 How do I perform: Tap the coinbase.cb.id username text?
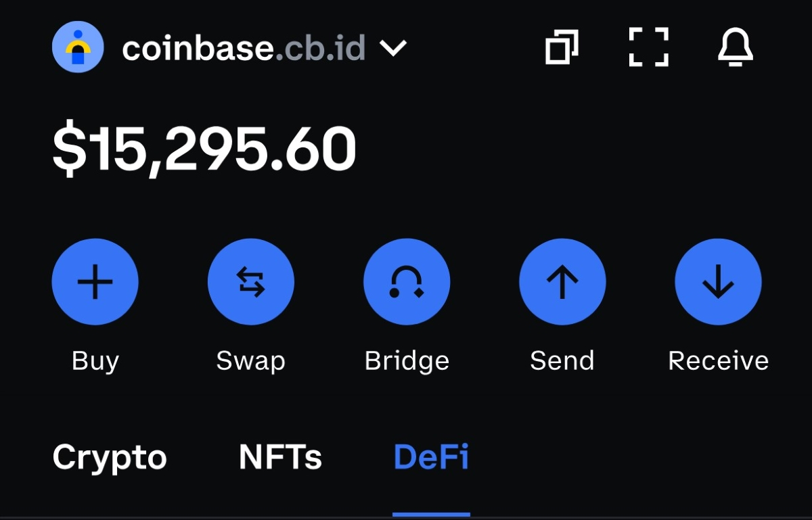[x=244, y=47]
